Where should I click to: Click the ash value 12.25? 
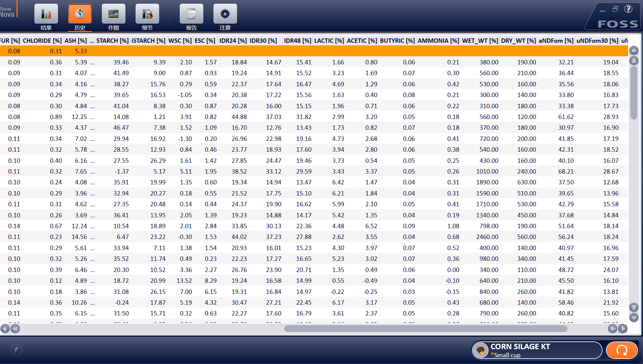(x=79, y=117)
